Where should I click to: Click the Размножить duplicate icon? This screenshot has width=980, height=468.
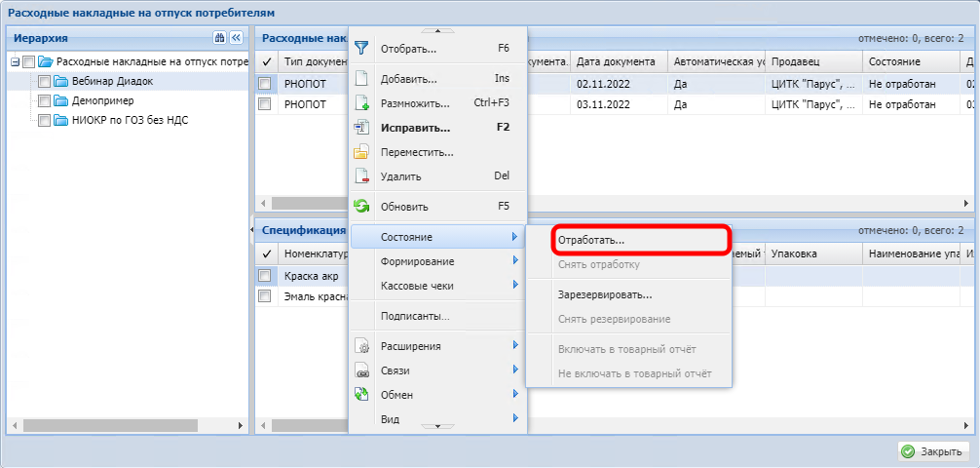361,103
